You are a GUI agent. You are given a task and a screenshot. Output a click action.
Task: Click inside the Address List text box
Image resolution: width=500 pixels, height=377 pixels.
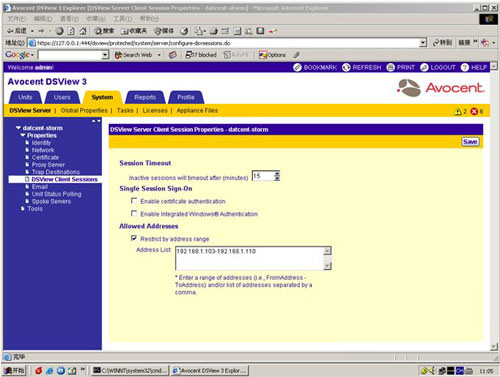coord(250,258)
